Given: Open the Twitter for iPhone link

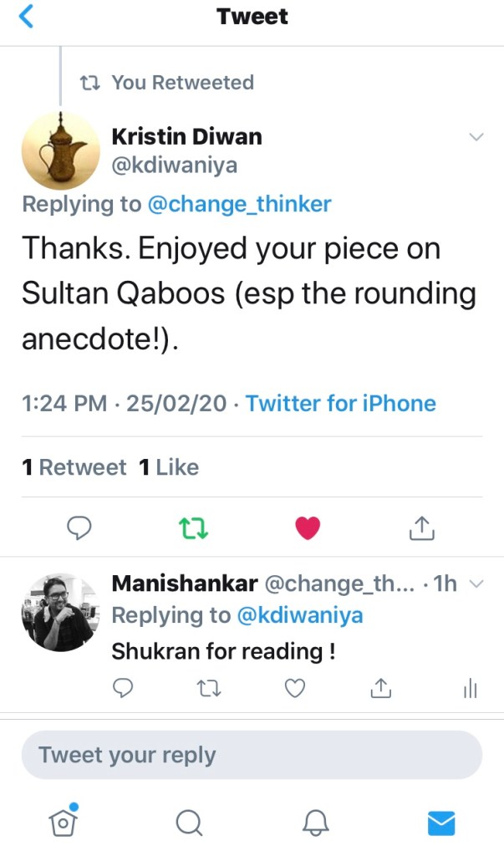Looking at the screenshot, I should point(341,403).
